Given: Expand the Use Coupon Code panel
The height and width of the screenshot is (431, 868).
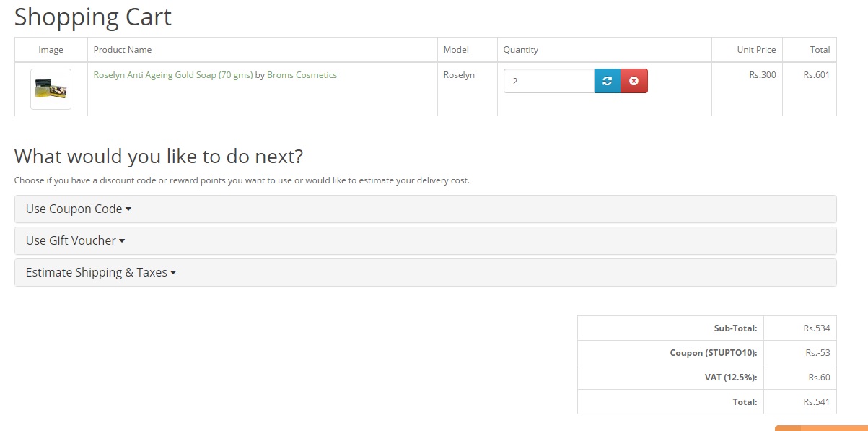Looking at the screenshot, I should pos(79,209).
